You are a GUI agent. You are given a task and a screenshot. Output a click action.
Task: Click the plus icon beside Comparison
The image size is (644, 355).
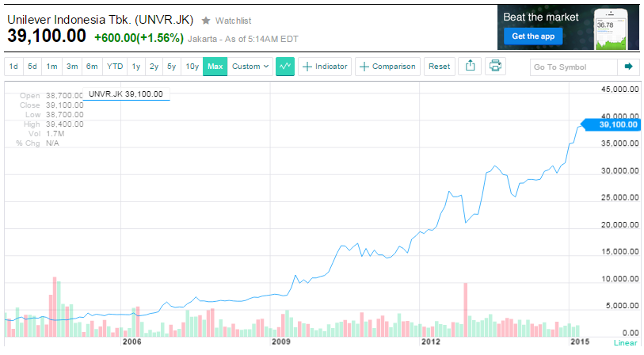click(364, 67)
